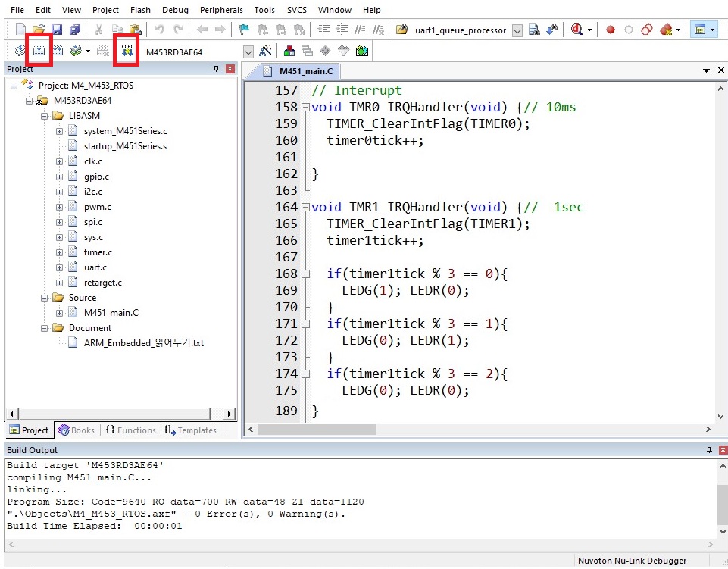Pin the Project panel with pushpin
728x569 pixels.
click(216, 69)
